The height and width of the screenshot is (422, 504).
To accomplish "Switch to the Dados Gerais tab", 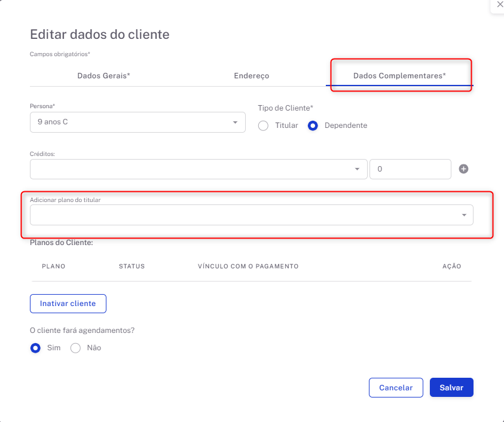I will click(103, 76).
